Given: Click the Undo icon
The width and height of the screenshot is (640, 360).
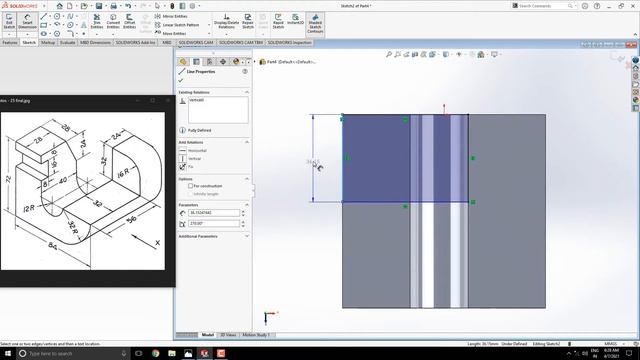Looking at the screenshot, I should click(x=128, y=6).
